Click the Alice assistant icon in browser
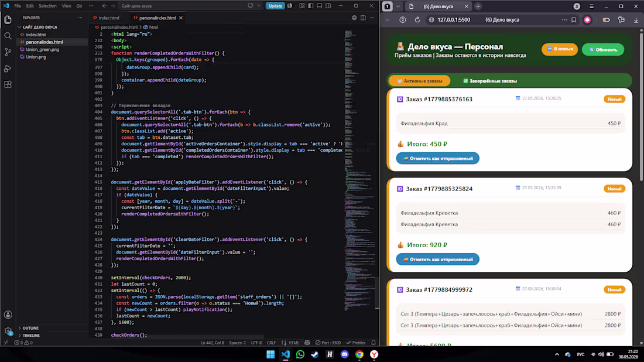Viewport: 644px width, 362px height. [x=587, y=20]
